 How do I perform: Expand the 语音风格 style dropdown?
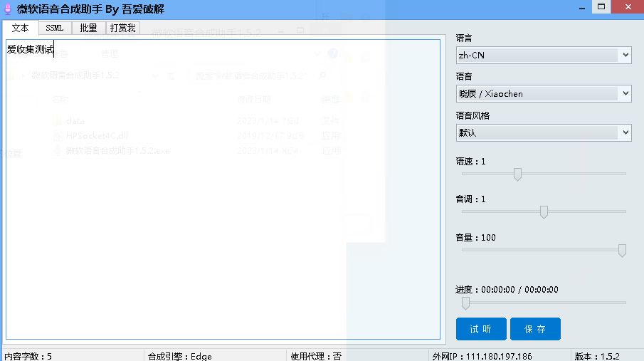click(x=544, y=132)
